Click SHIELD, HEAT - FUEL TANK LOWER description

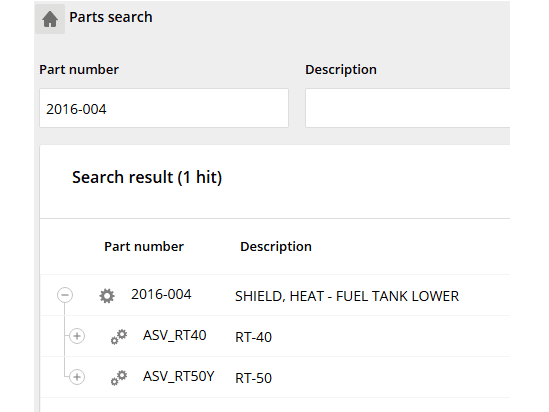347,296
